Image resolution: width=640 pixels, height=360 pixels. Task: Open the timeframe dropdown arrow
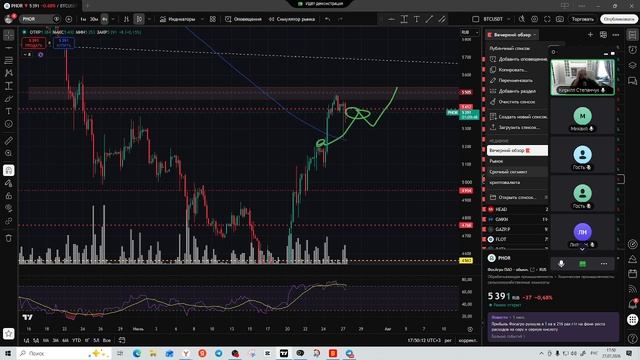coord(113,19)
